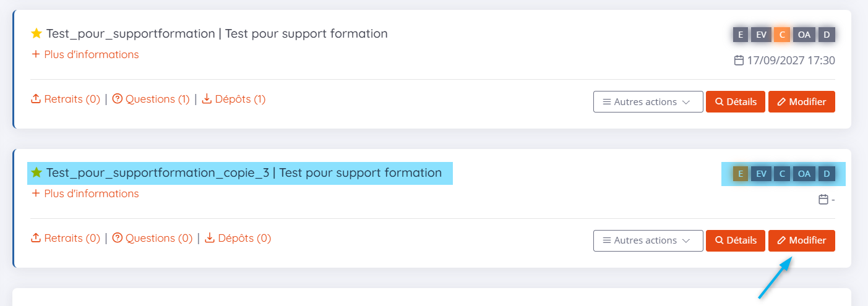Open Autres actions dropdown in first card
Image resolution: width=868 pixels, height=306 pixels.
point(648,102)
